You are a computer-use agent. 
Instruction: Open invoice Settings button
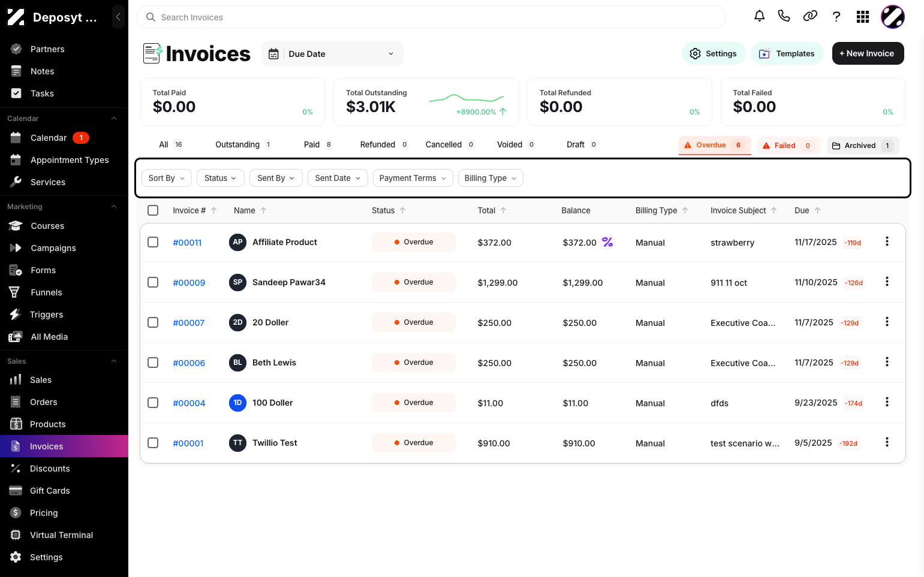point(713,53)
